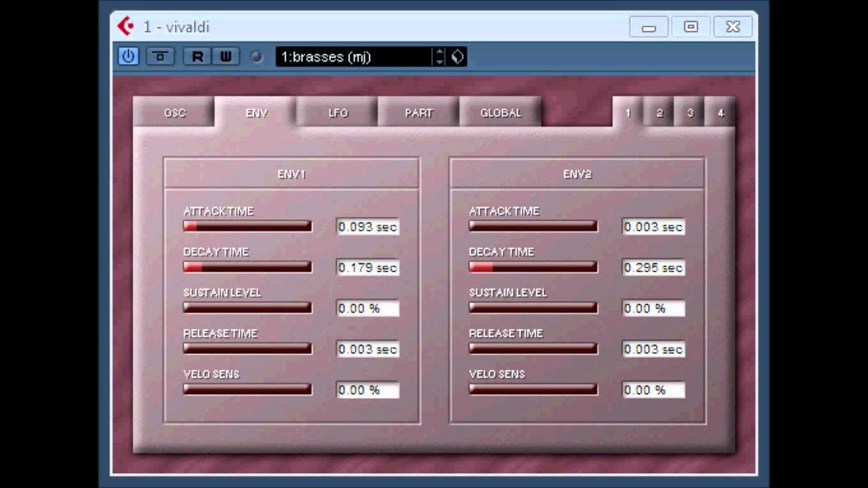Click ENV1 attack value field 0.093 sec
The height and width of the screenshot is (488, 868).
coord(368,227)
